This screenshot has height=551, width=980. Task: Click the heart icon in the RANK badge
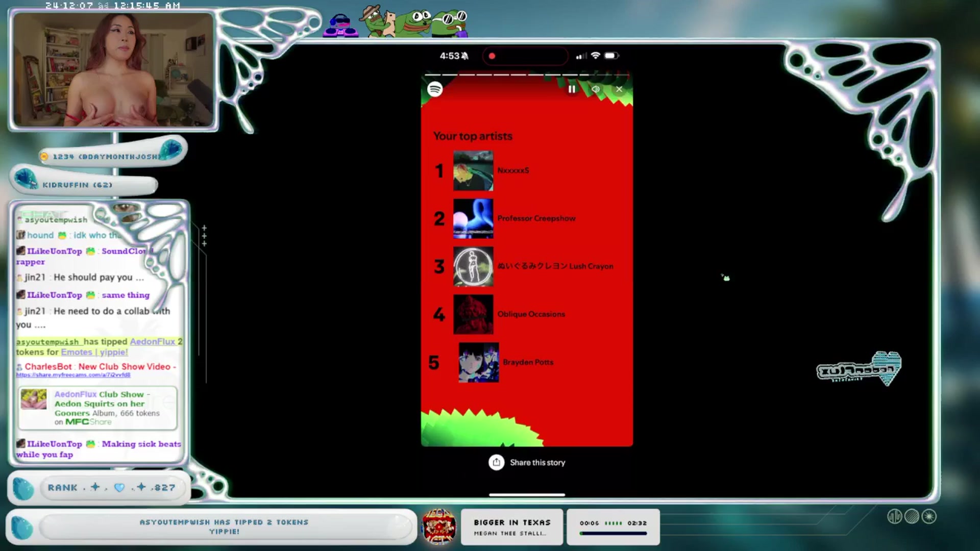(119, 488)
